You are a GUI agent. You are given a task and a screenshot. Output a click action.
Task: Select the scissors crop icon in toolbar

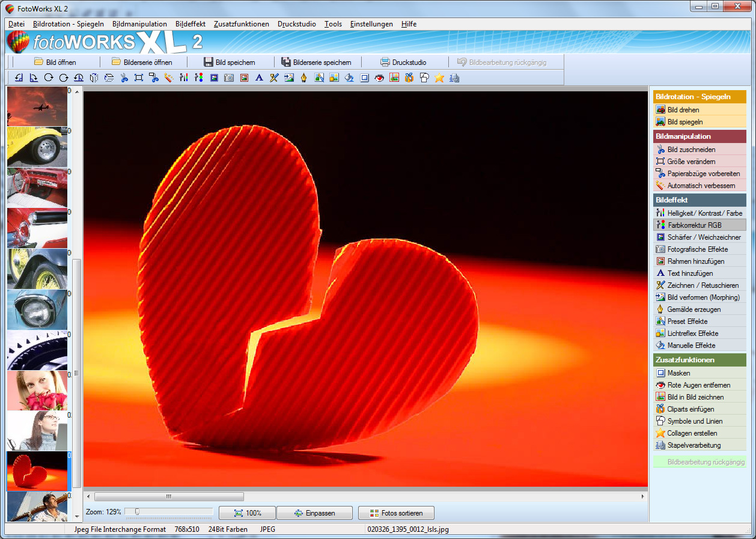[124, 78]
